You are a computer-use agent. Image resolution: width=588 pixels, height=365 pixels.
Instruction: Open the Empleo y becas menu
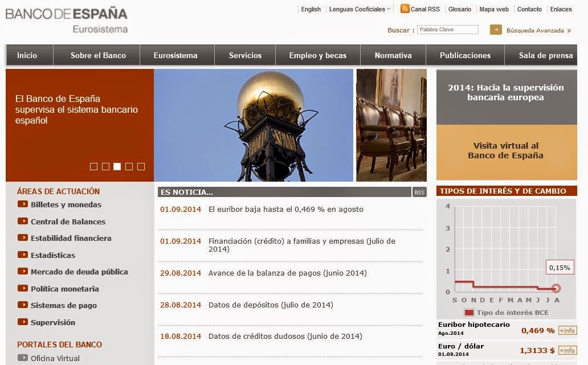point(317,55)
